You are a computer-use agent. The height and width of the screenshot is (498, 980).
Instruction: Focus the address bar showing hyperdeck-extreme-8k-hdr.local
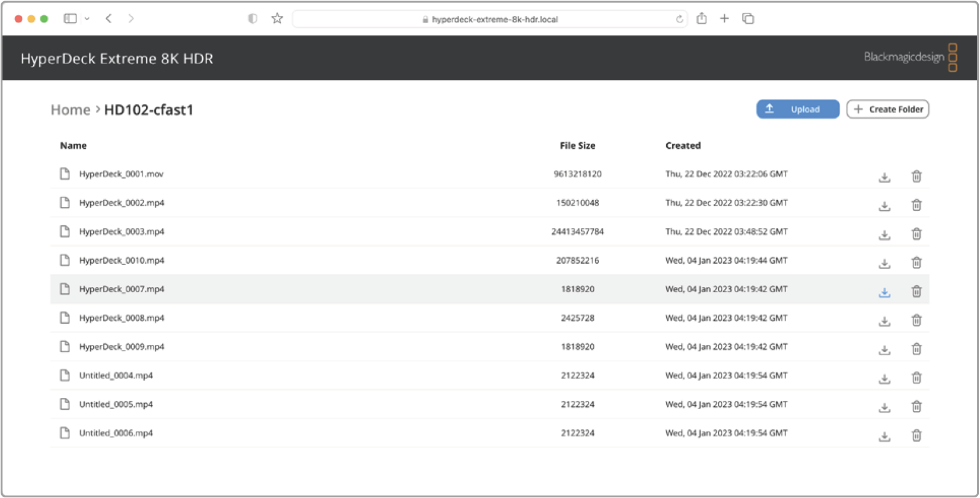click(490, 19)
